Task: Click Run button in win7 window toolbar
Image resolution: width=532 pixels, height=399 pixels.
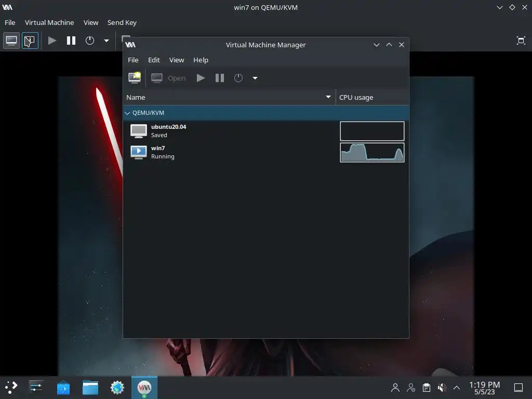Action: pos(52,41)
